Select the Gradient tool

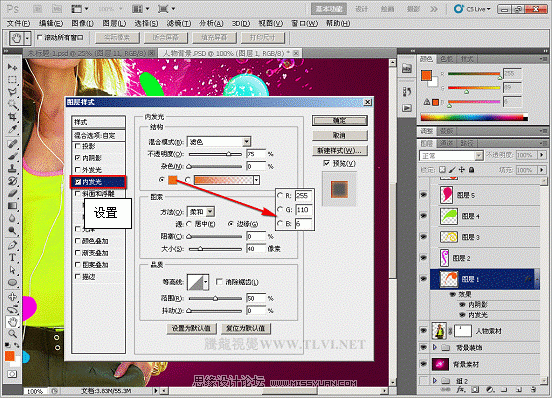[x=13, y=206]
